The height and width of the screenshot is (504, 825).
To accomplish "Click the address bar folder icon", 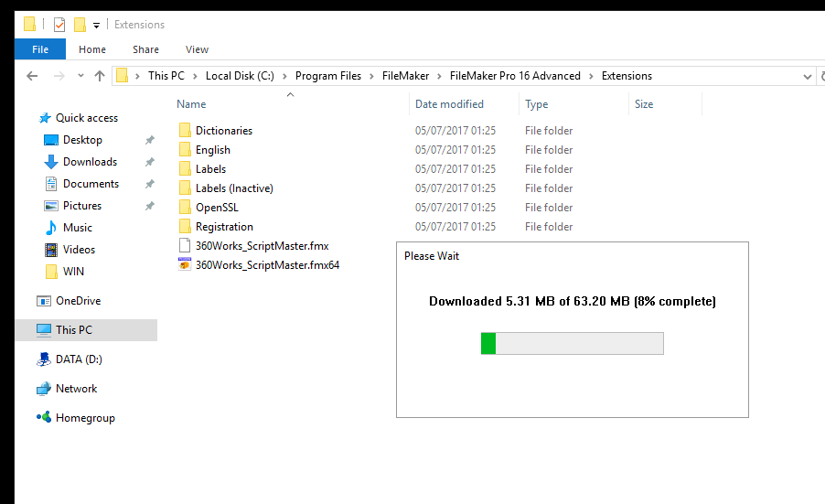I will (x=122, y=76).
